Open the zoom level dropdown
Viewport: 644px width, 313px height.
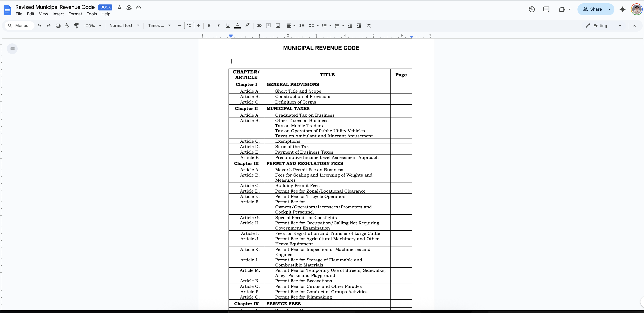point(93,26)
